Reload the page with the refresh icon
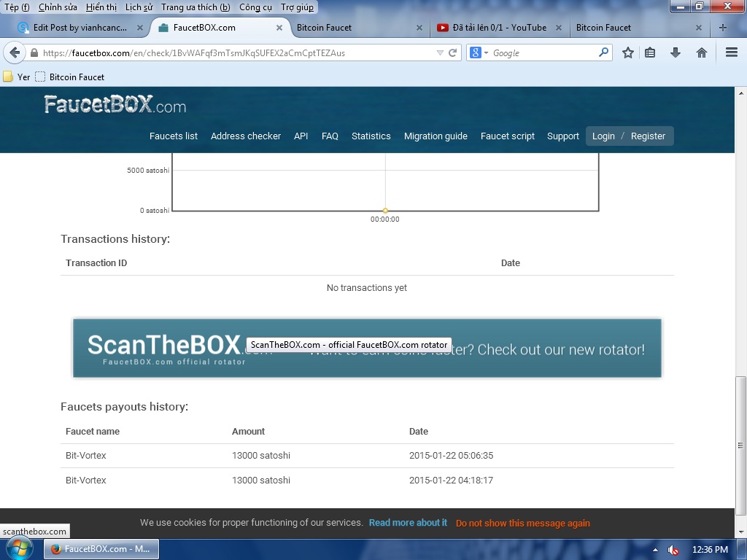This screenshot has height=560, width=747. click(x=453, y=52)
